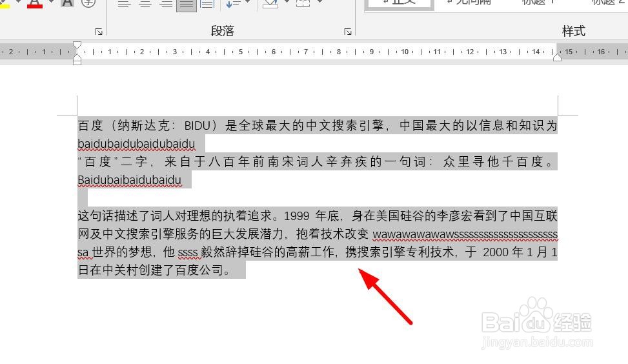The image size is (628, 364).
Task: Click the 样式 group label
Action: click(574, 31)
